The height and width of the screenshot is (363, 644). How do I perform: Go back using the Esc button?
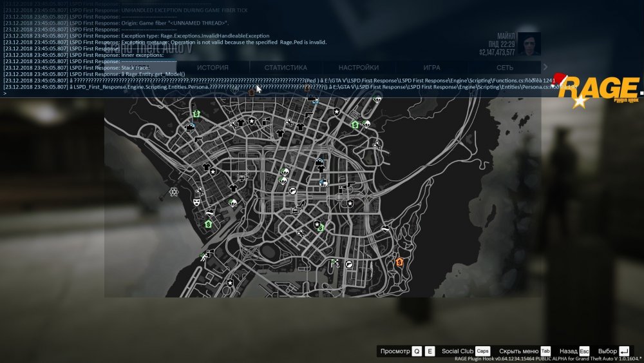pos(584,351)
